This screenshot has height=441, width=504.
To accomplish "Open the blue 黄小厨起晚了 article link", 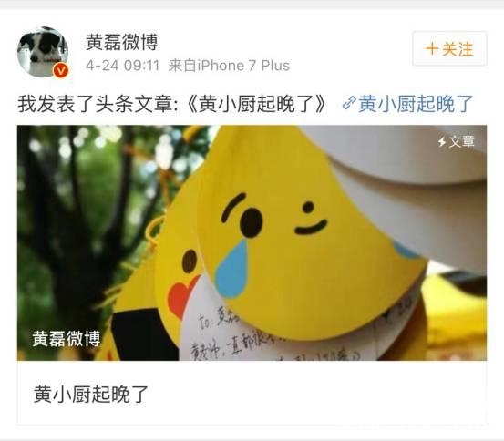I will click(416, 104).
